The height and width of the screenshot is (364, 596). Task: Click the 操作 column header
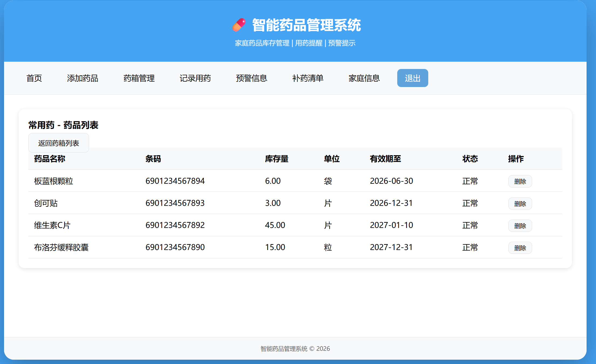tap(516, 159)
